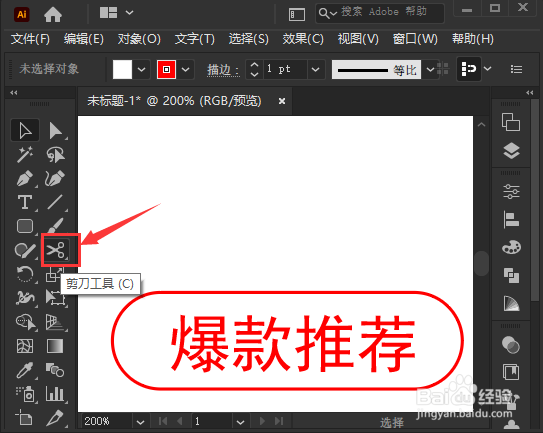Select the Blend tool
Screen dimensions: 543x433
55,370
